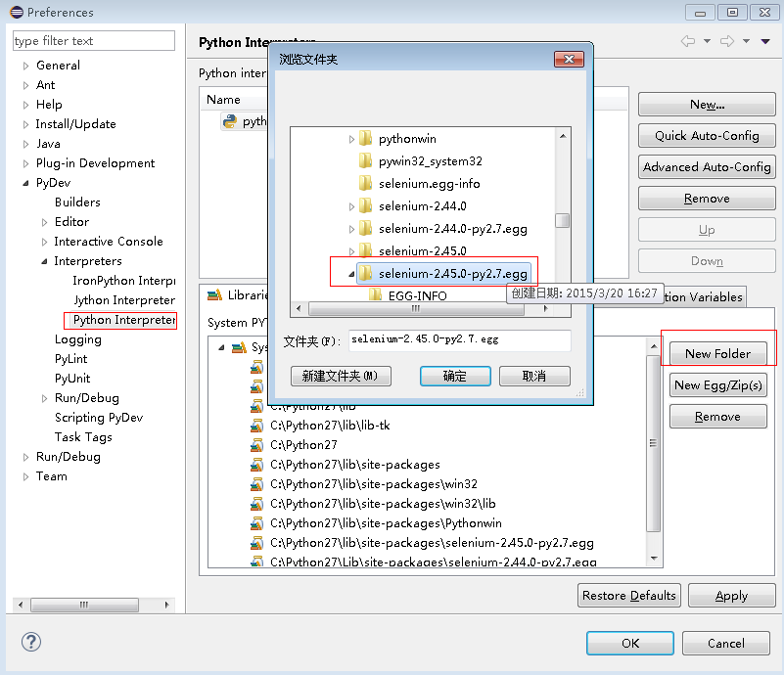The width and height of the screenshot is (784, 675).
Task: Select Python Interpreter in the tree
Action: tap(124, 320)
